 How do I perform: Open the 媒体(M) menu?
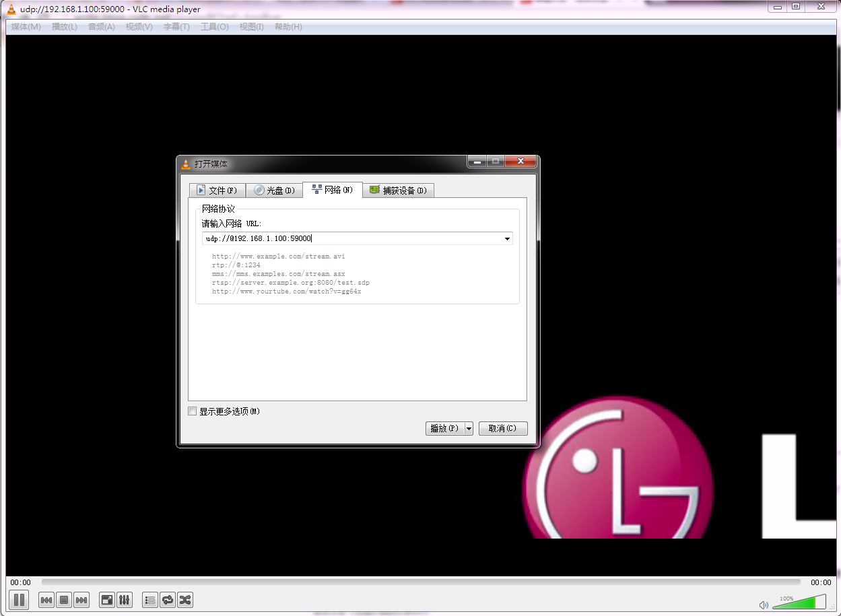point(26,27)
